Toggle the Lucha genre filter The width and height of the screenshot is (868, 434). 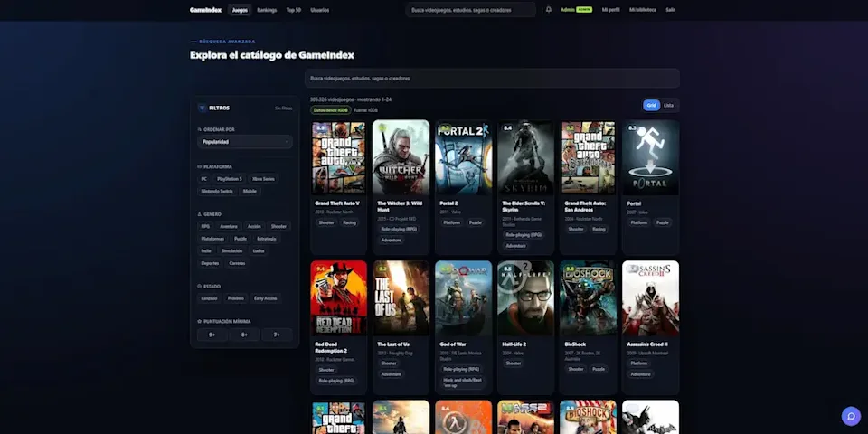point(259,250)
